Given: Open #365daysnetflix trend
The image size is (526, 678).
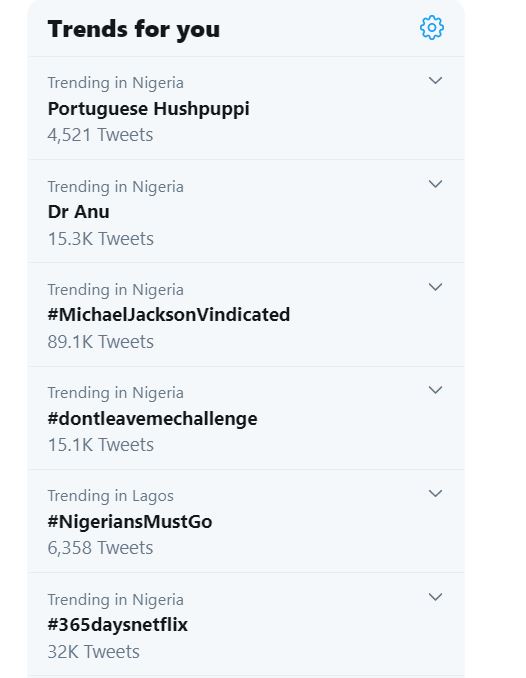Looking at the screenshot, I should (118, 625).
